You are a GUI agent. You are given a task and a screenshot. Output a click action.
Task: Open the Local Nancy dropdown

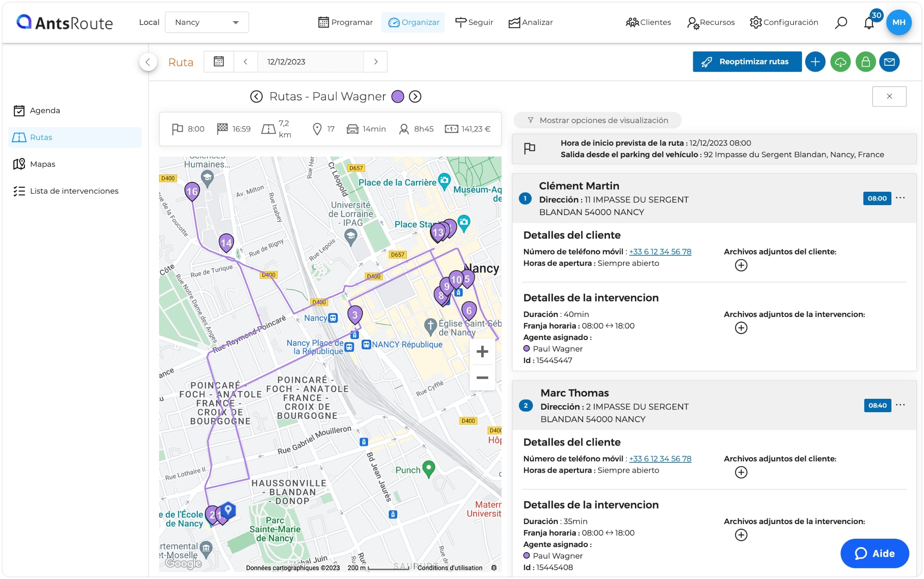click(x=207, y=22)
